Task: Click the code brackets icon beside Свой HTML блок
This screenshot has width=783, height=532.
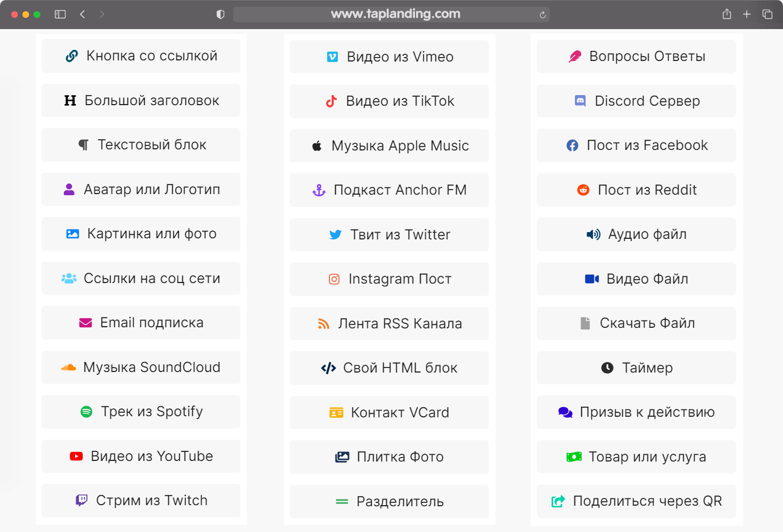Action: click(x=328, y=368)
